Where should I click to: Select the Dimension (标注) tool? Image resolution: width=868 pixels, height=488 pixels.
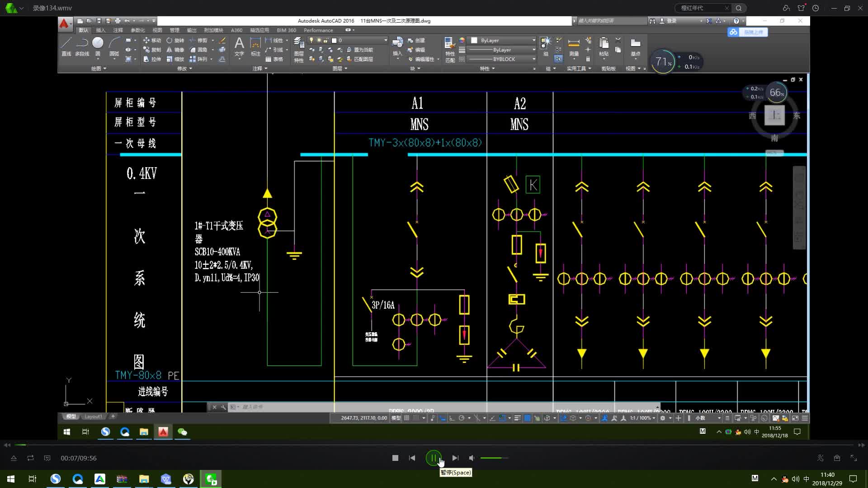(x=255, y=47)
